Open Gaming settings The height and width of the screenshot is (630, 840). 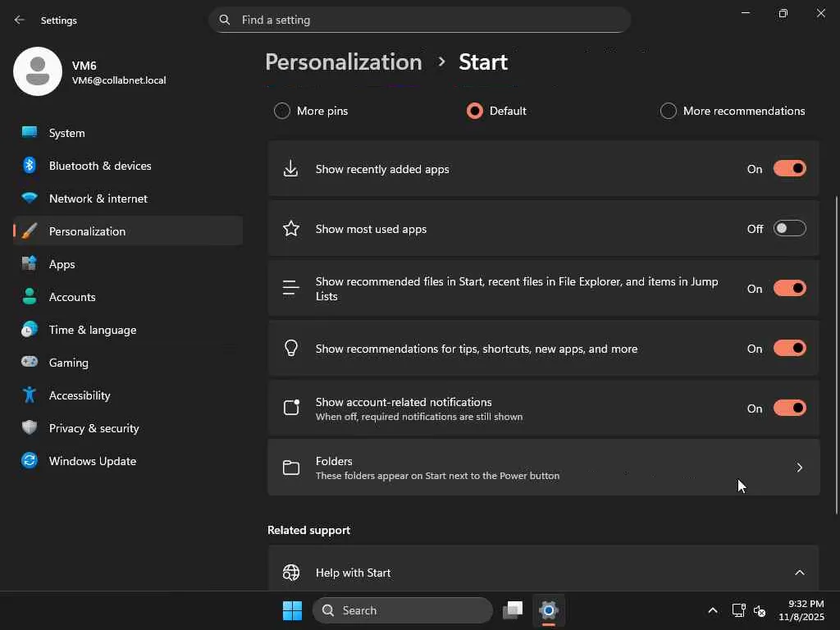click(68, 363)
